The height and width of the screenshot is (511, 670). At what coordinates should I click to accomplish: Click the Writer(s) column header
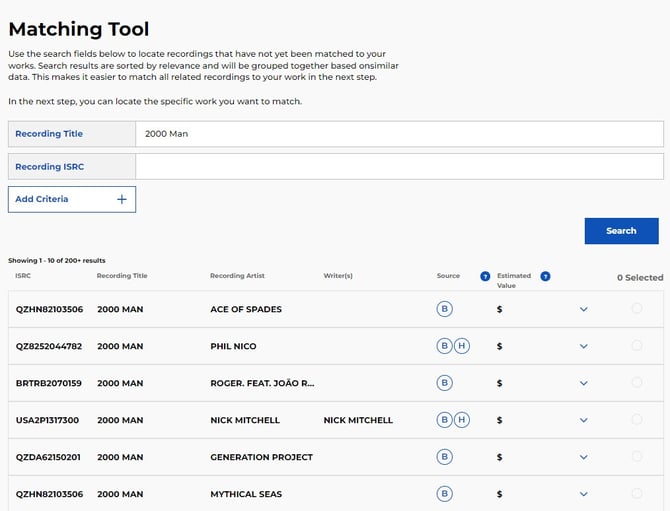tap(338, 276)
